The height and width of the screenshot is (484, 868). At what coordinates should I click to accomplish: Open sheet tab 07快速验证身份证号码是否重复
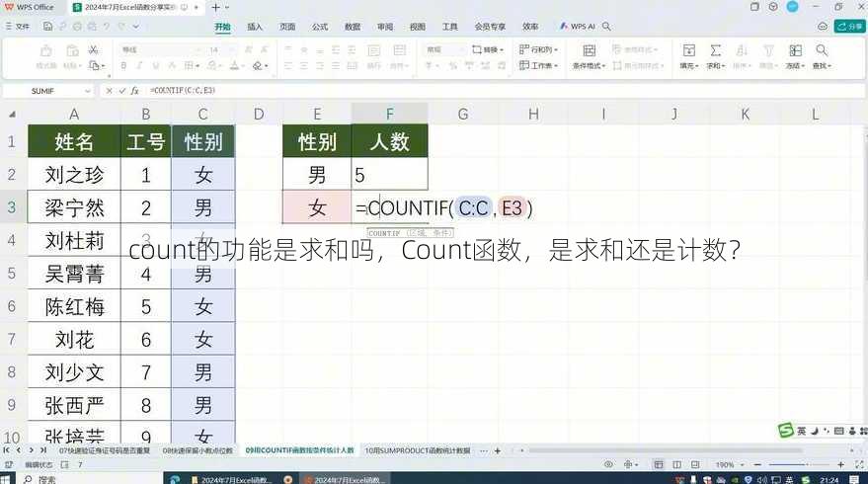tap(105, 450)
